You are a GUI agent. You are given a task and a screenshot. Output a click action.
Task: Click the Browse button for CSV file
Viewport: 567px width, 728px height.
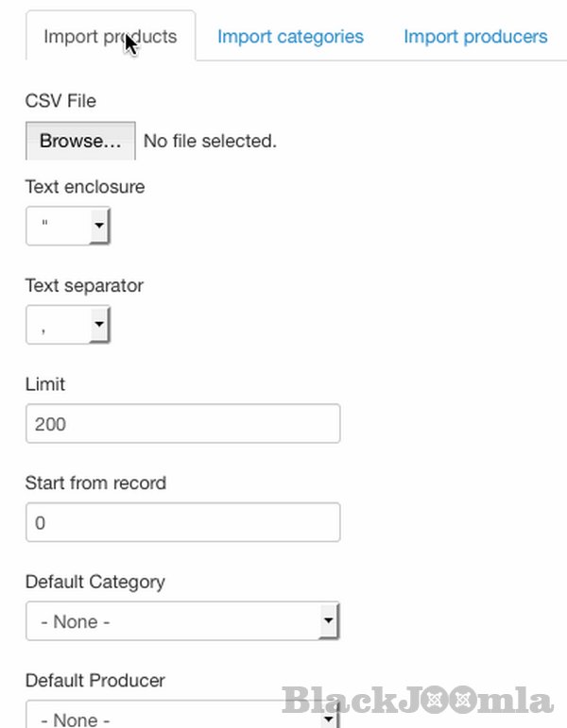(x=80, y=141)
